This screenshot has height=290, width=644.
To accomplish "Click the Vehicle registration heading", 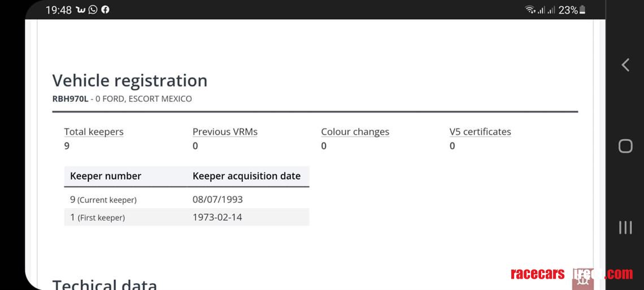I will pos(130,80).
